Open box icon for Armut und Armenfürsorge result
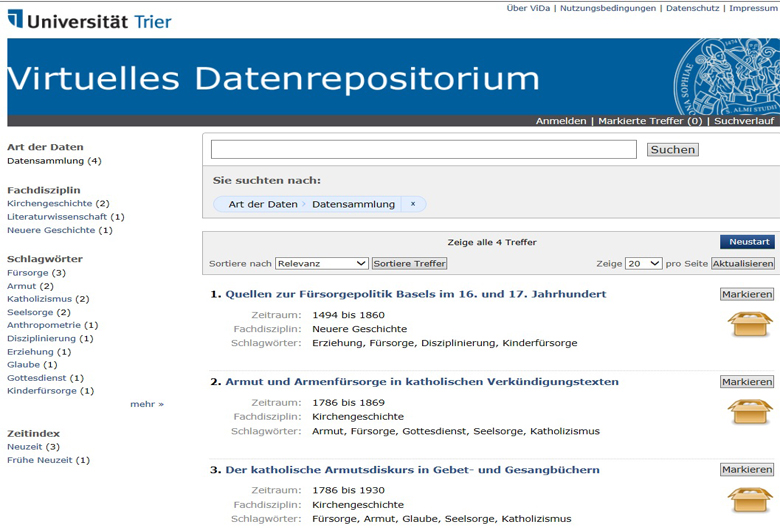This screenshot has height=531, width=780. [750, 412]
